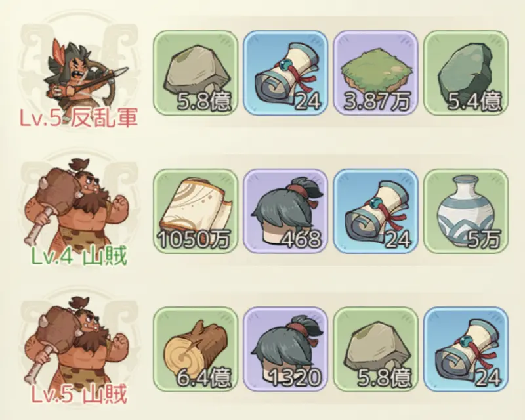Open the grass land tile reward 3.87万
Viewport: 525px width, 420px height.
(x=375, y=73)
